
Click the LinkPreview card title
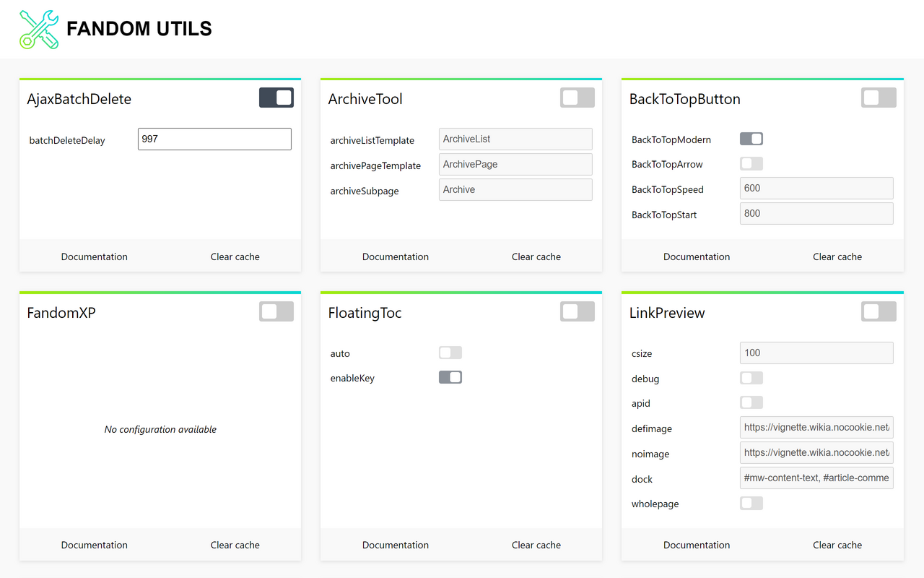[667, 313]
